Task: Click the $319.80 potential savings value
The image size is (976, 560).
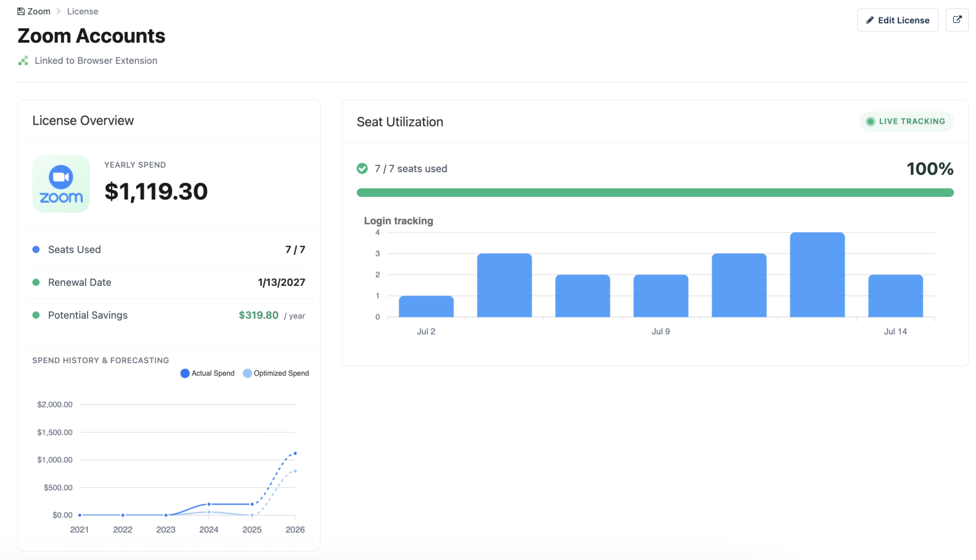Action: (x=258, y=315)
